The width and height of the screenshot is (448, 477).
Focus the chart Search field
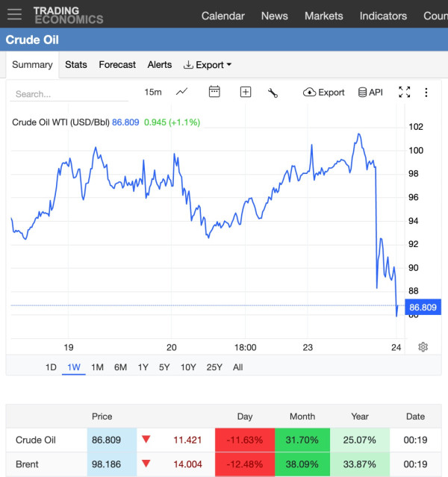[69, 94]
